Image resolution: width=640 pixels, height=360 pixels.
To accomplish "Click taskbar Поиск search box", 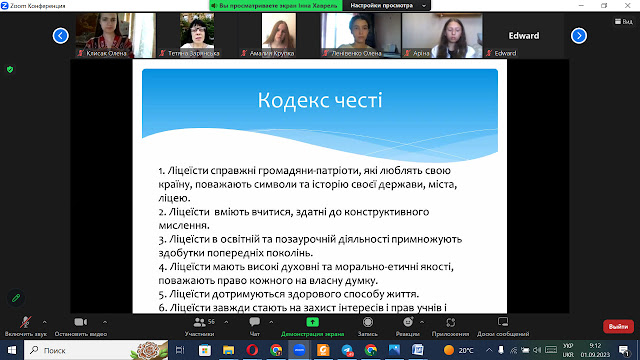I will (x=96, y=350).
